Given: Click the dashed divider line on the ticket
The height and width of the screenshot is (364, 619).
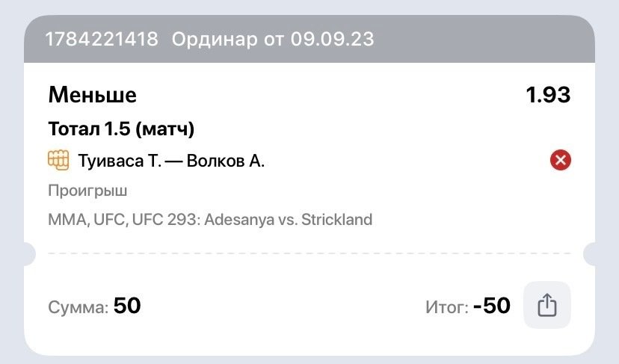Looking at the screenshot, I should click(299, 254).
